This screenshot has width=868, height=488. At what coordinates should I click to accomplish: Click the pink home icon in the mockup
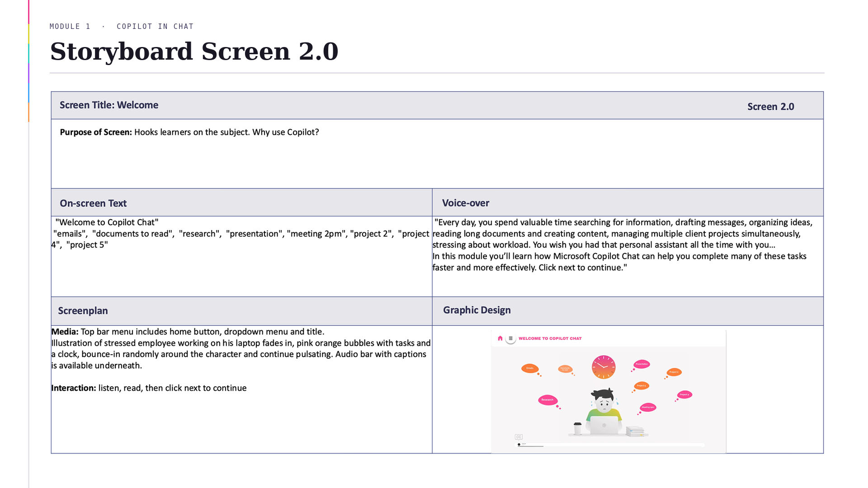pyautogui.click(x=500, y=338)
